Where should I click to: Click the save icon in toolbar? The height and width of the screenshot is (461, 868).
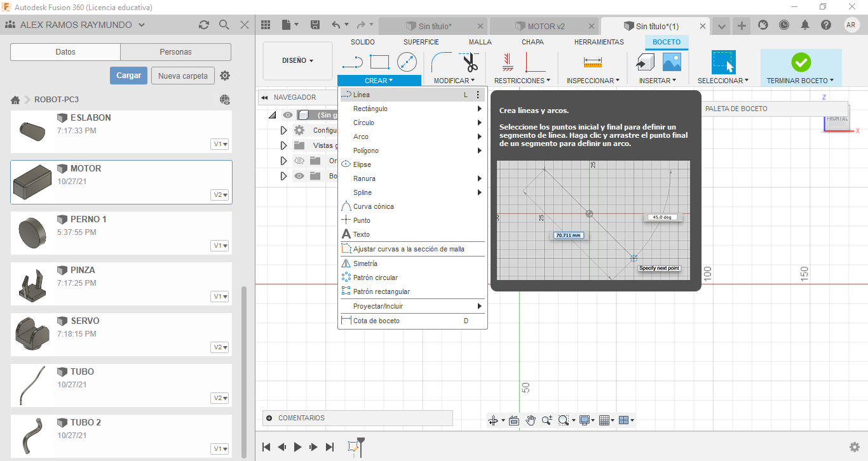pyautogui.click(x=315, y=25)
